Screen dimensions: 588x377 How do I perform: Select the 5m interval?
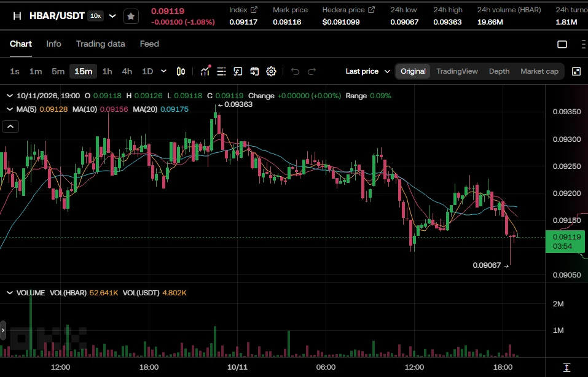tap(58, 71)
